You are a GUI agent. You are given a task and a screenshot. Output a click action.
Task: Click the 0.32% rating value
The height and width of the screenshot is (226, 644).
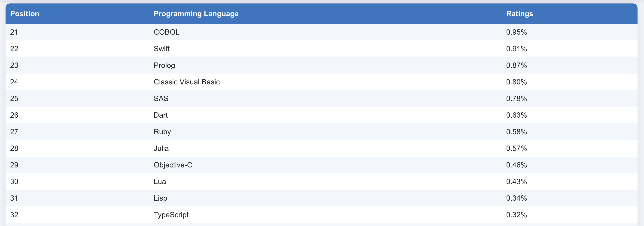(516, 215)
